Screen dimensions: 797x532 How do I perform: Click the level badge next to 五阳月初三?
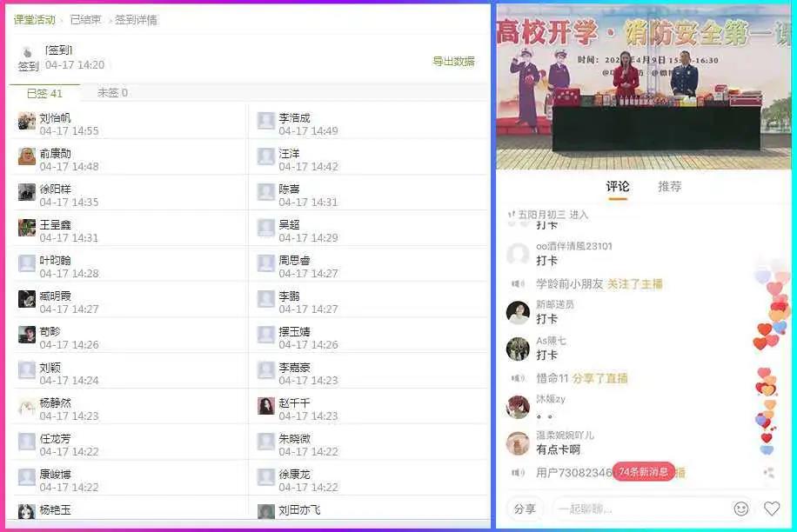click(x=511, y=212)
